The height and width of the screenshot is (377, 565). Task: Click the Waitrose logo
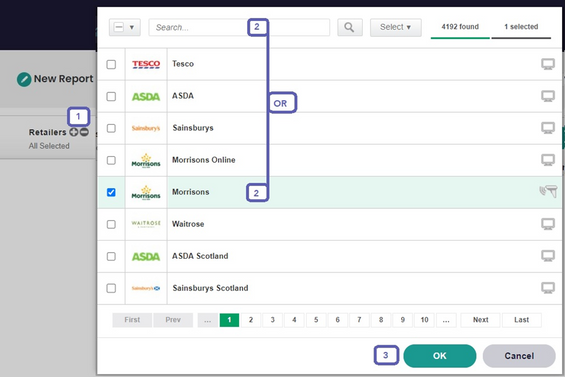(x=146, y=224)
